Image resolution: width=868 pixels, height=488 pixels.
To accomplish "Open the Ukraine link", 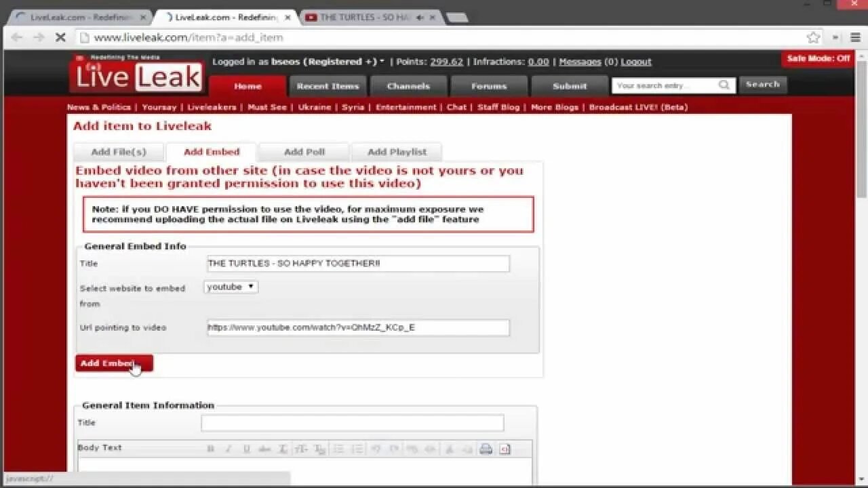I will coord(315,107).
